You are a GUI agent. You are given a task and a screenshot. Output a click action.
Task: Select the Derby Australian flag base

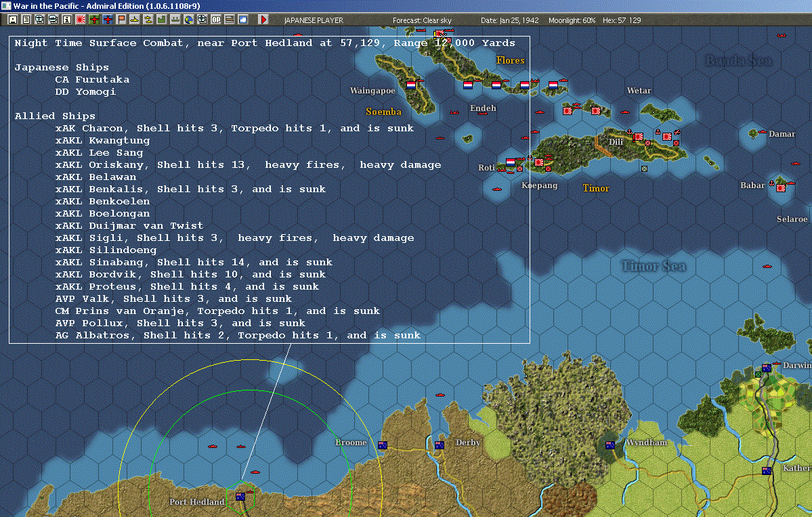[x=440, y=445]
